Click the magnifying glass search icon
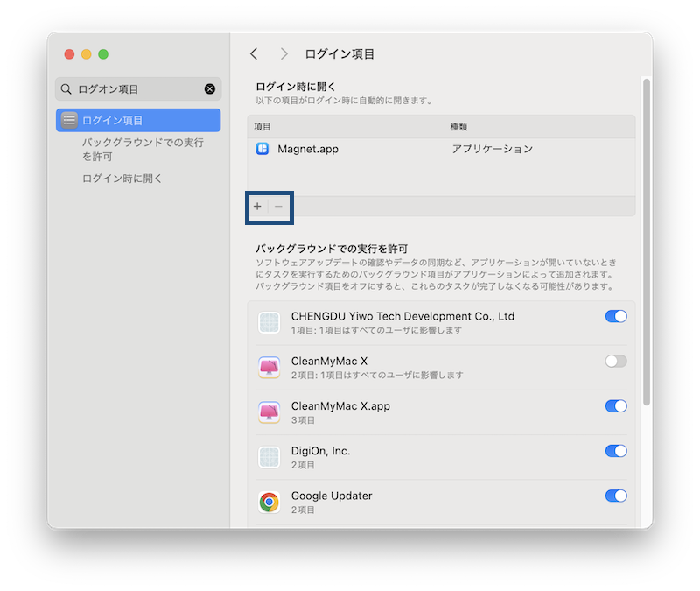Viewport: 700px width, 591px height. coord(66,89)
